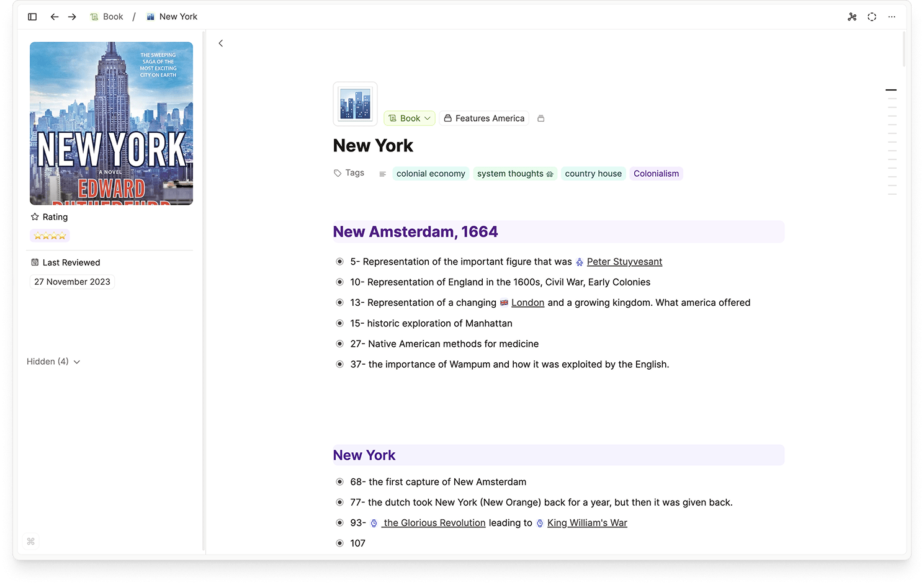Toggle the left sidebar panel icon
Screen dimensions: 924x585
pos(32,17)
